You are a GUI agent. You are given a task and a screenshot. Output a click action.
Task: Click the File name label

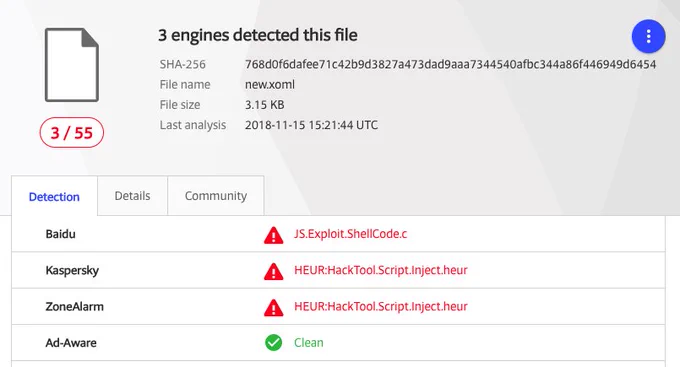click(x=185, y=84)
